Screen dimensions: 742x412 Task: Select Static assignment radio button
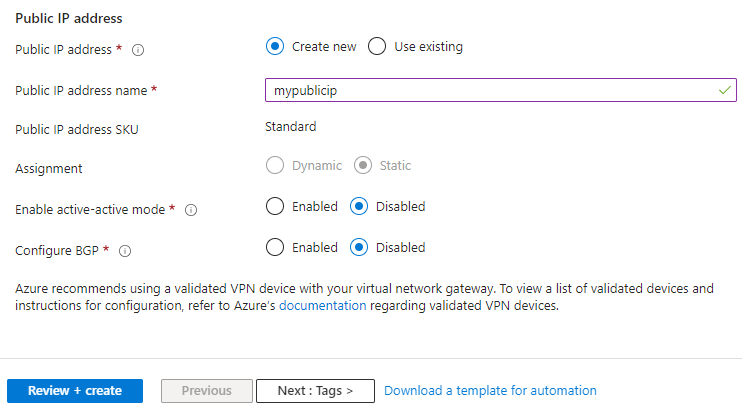[x=363, y=166]
